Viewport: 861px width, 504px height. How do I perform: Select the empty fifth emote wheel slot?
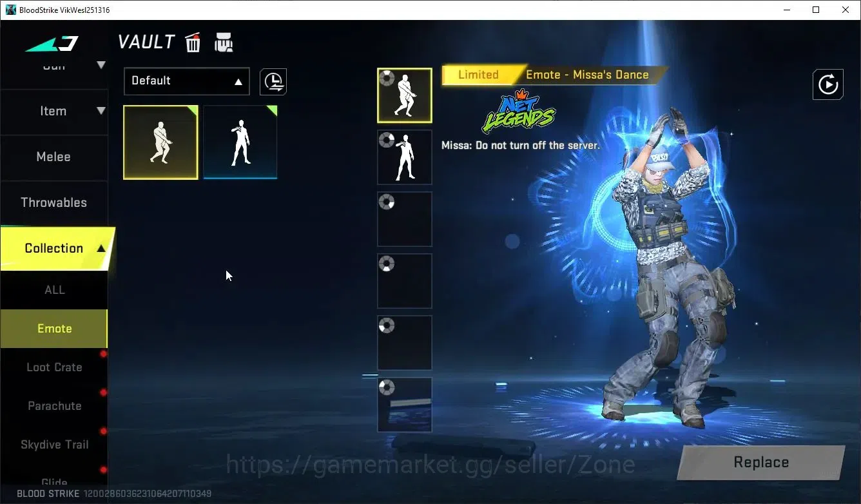(405, 343)
